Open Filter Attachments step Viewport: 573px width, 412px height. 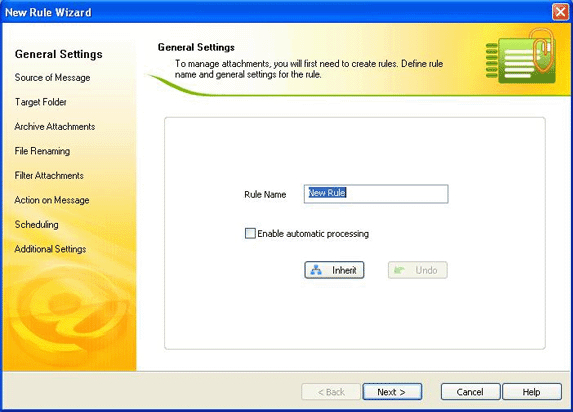(49, 175)
